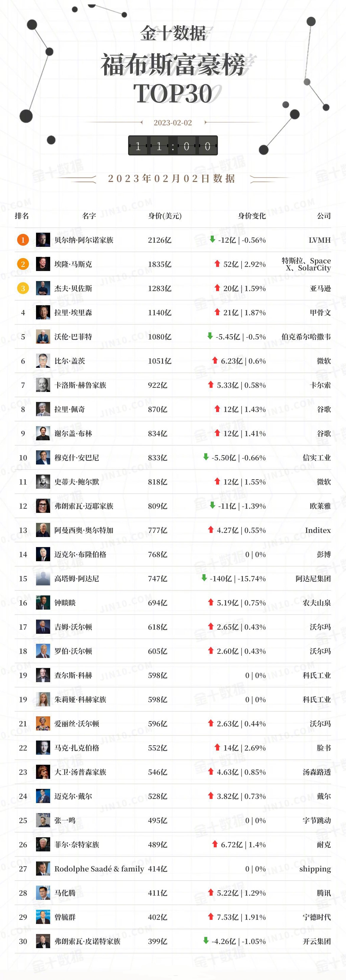Viewport: 346px width, 980px height.
Task: Click the 2023-02-02 date under the title
Action: [173, 122]
